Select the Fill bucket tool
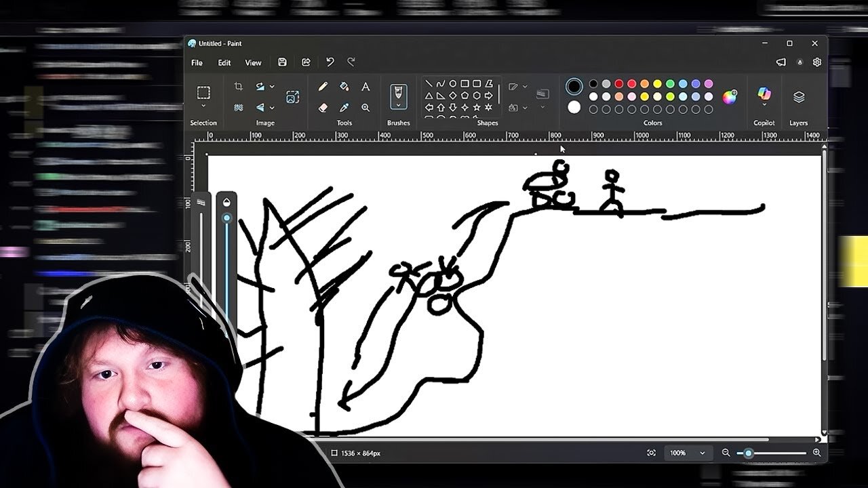The width and height of the screenshot is (868, 488). click(x=344, y=87)
